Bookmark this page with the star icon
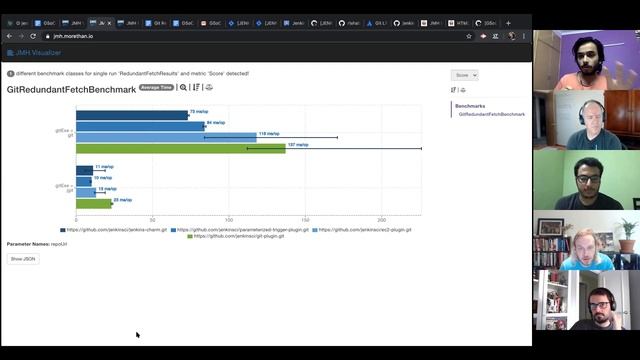 (x=469, y=36)
